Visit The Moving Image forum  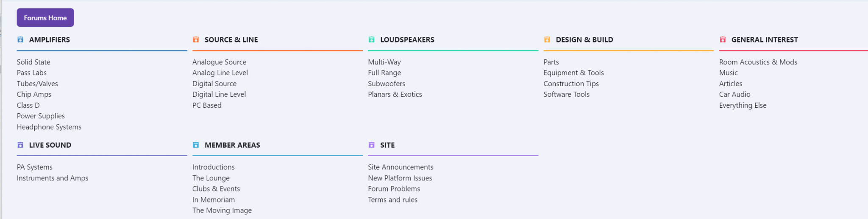pyautogui.click(x=222, y=210)
